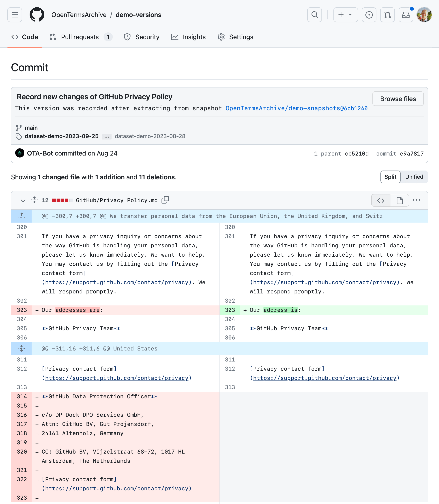Screen dimensions: 439x504
Task: Select the Split diff view
Action: point(390,177)
